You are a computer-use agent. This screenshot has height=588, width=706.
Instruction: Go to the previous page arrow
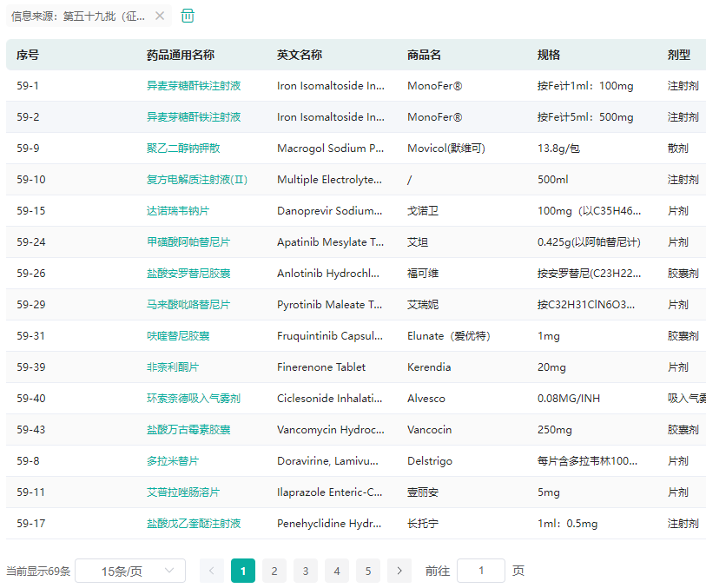pos(212,571)
